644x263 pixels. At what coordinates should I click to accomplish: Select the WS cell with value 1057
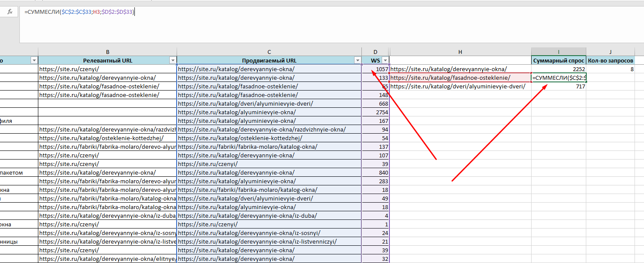[x=375, y=69]
